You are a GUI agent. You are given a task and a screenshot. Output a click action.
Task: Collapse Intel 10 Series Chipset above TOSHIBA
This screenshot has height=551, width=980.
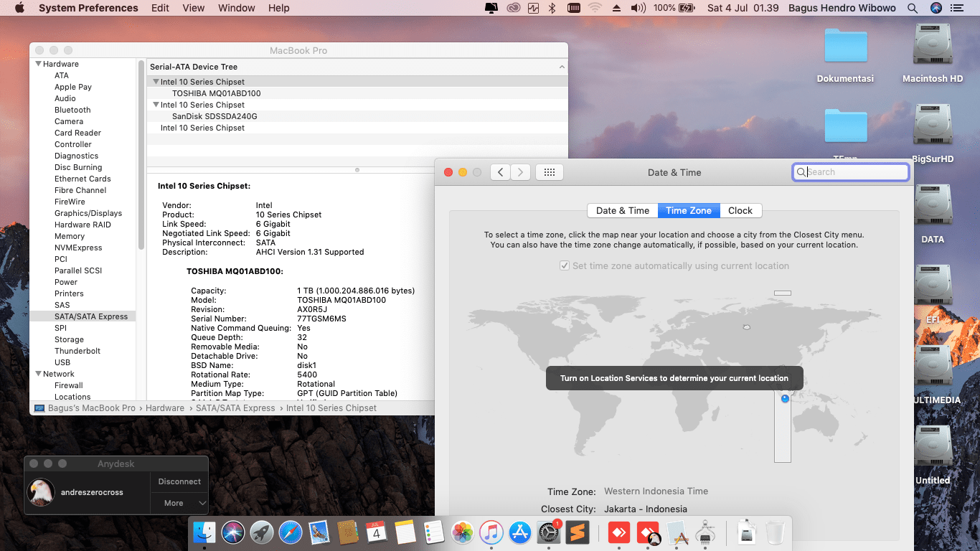click(156, 82)
